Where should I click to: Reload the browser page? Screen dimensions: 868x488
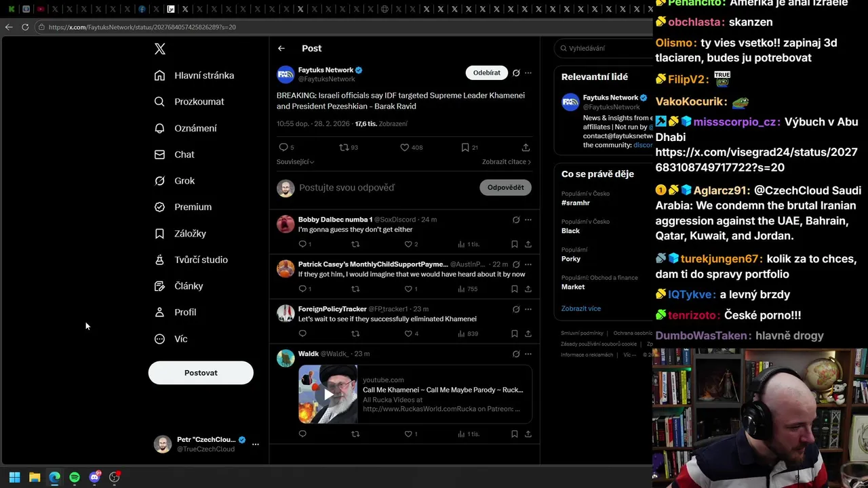point(25,27)
